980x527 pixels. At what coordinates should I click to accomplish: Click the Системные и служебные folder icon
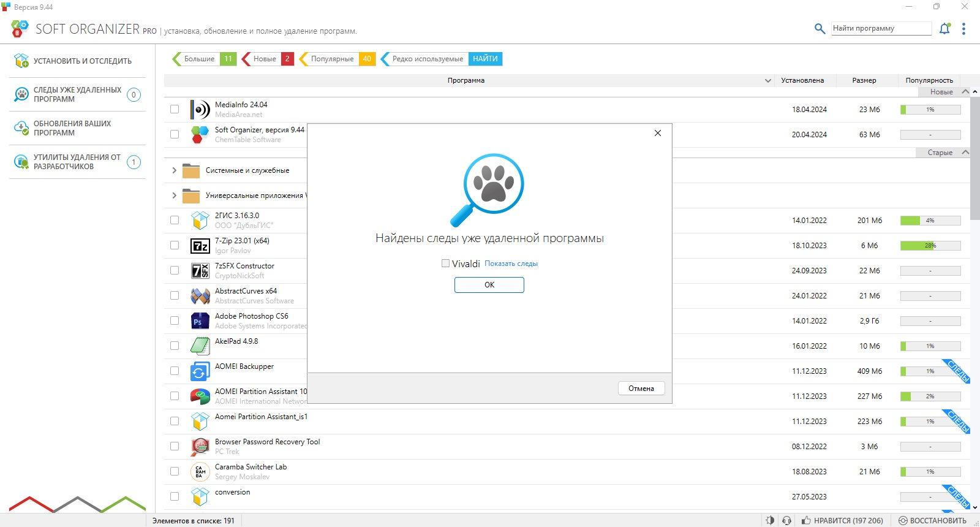(x=191, y=170)
